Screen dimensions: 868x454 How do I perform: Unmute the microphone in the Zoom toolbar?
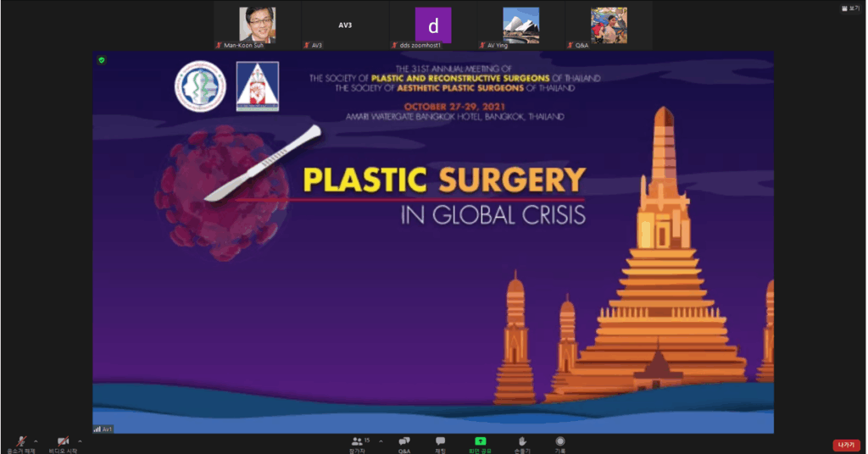(21, 441)
